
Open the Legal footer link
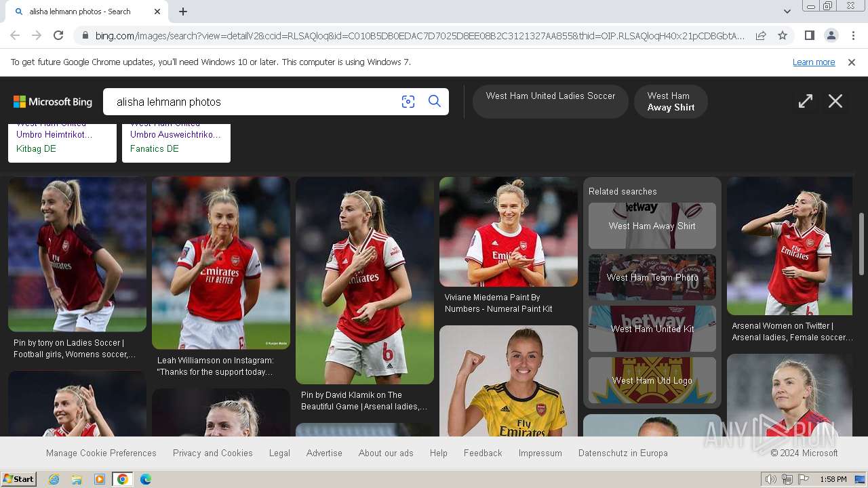[x=279, y=453]
